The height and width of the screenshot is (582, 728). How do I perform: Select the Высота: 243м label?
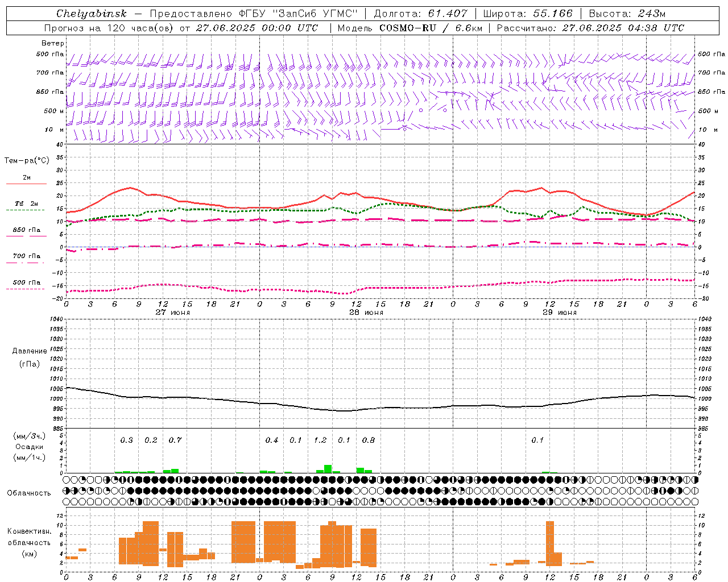(627, 14)
